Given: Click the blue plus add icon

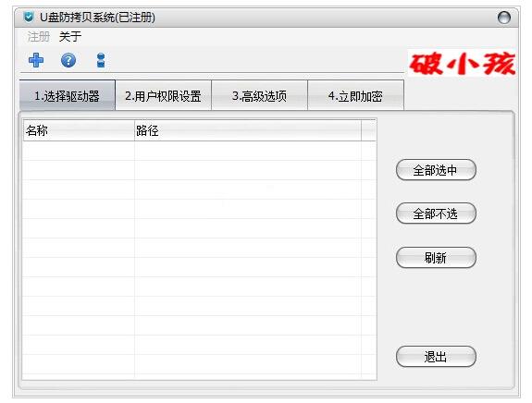Looking at the screenshot, I should (x=36, y=60).
